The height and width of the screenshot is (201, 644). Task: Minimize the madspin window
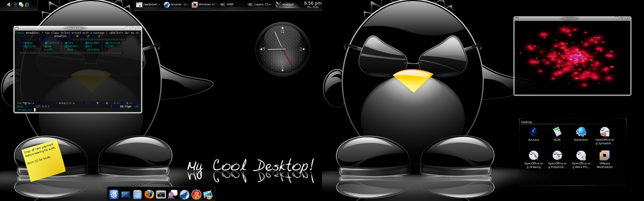point(616,19)
